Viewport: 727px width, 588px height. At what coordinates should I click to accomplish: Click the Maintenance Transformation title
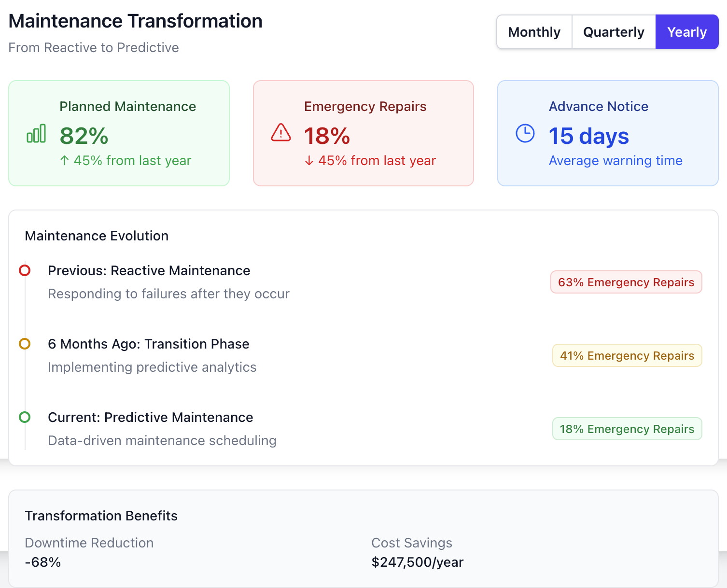point(136,21)
